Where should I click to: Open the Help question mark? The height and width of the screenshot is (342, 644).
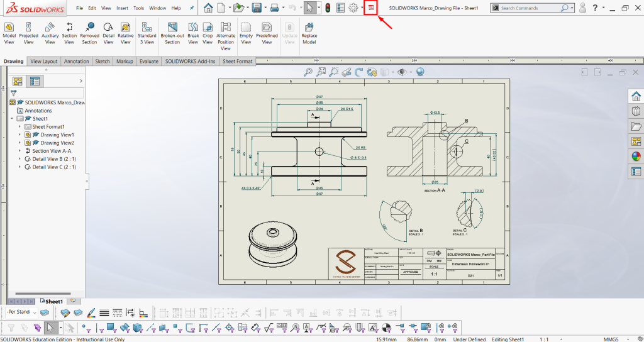pyautogui.click(x=595, y=8)
